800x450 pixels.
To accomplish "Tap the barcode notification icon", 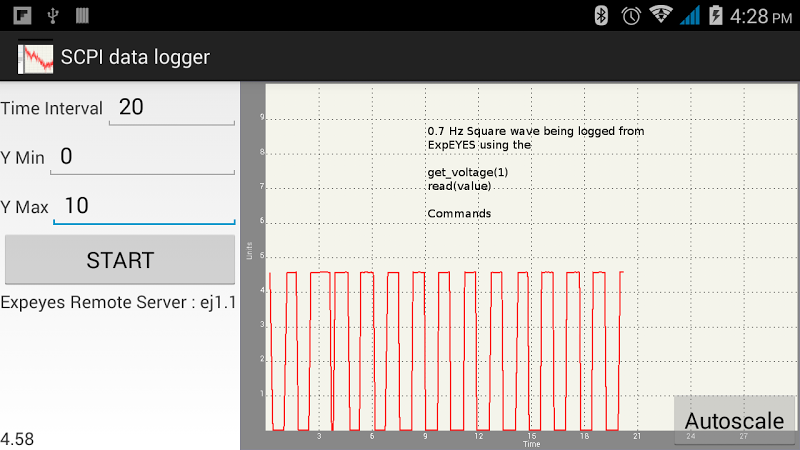I will click(82, 16).
